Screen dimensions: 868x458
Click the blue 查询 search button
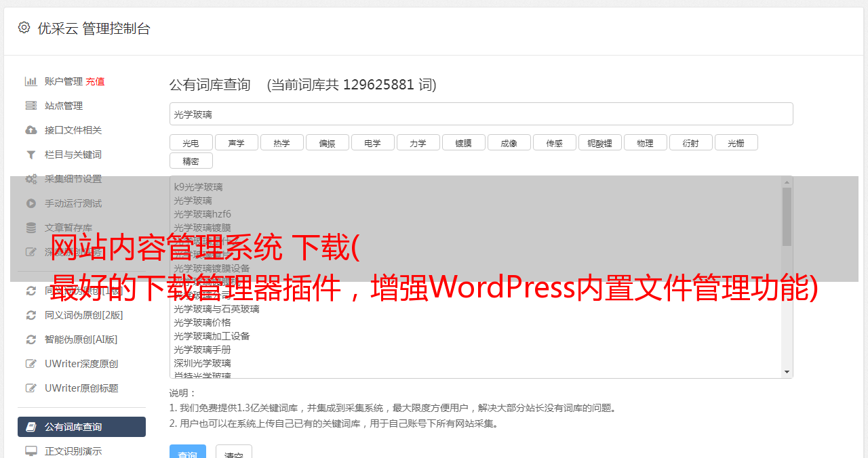click(187, 453)
